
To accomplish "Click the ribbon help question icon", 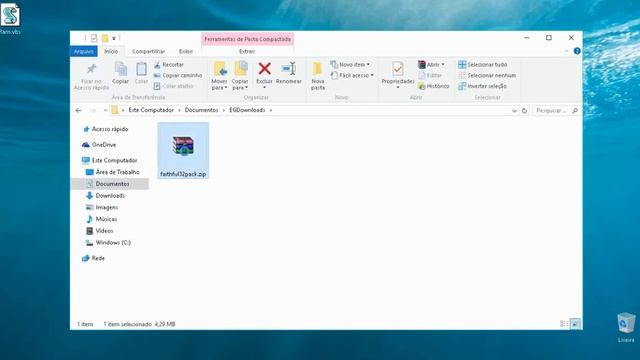I will [577, 51].
